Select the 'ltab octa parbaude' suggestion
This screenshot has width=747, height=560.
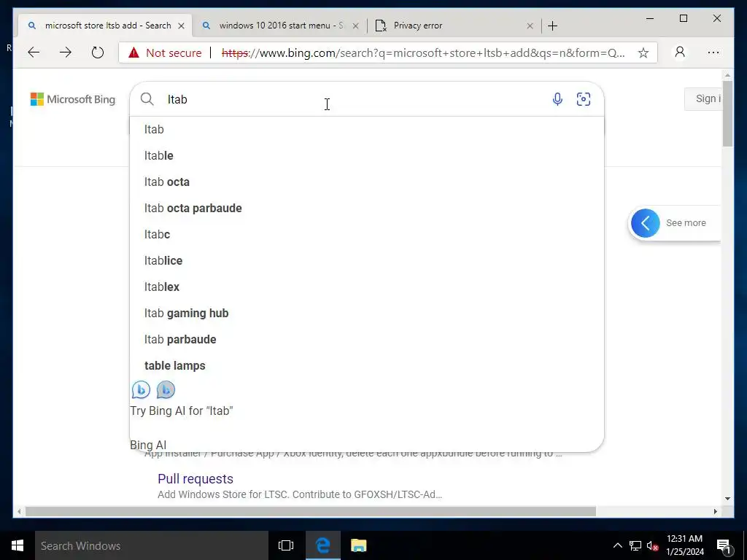(367, 208)
